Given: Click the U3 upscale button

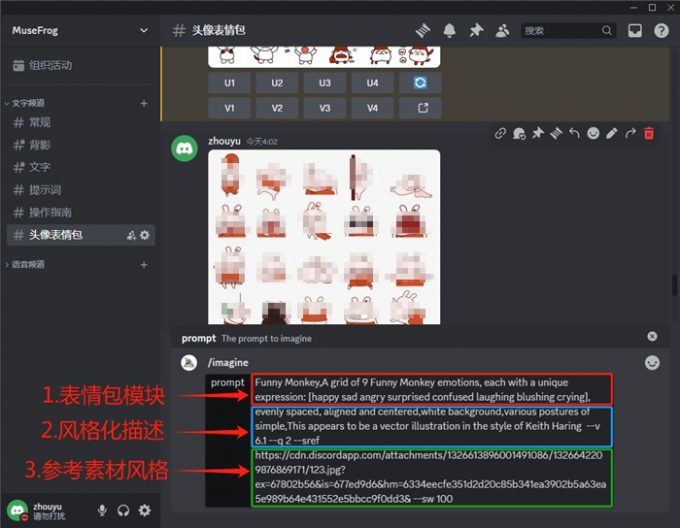Looking at the screenshot, I should point(325,83).
